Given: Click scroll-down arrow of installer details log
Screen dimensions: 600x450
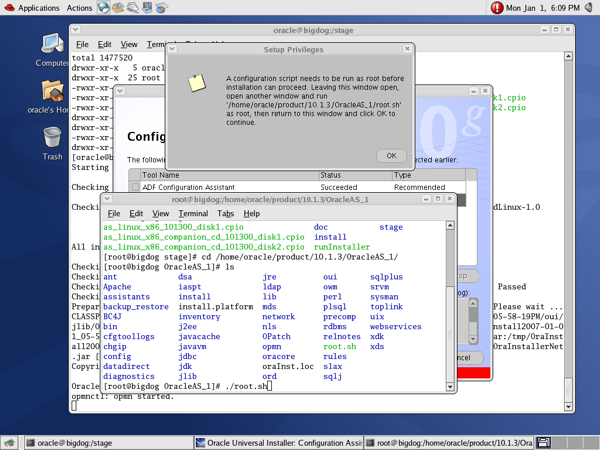Looking at the screenshot, I should [x=473, y=339].
